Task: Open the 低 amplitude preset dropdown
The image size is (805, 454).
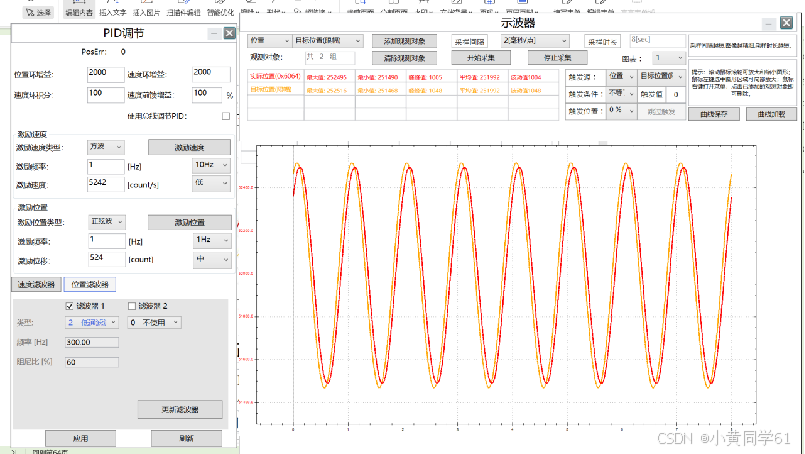Action: pos(211,183)
